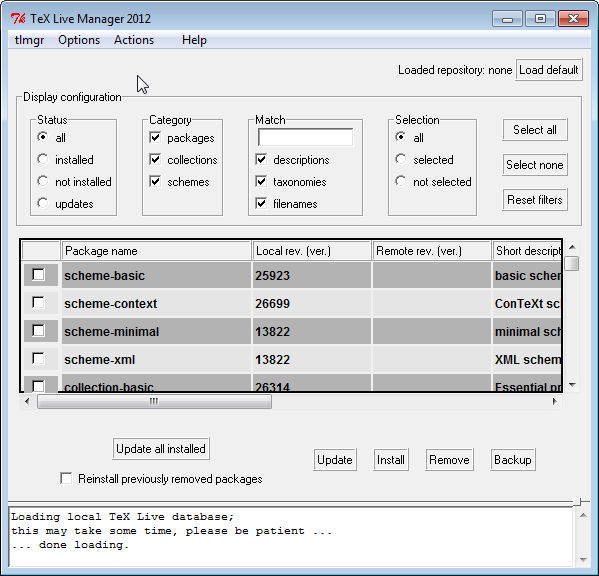Select Selection 'all' radio button

[x=401, y=137]
